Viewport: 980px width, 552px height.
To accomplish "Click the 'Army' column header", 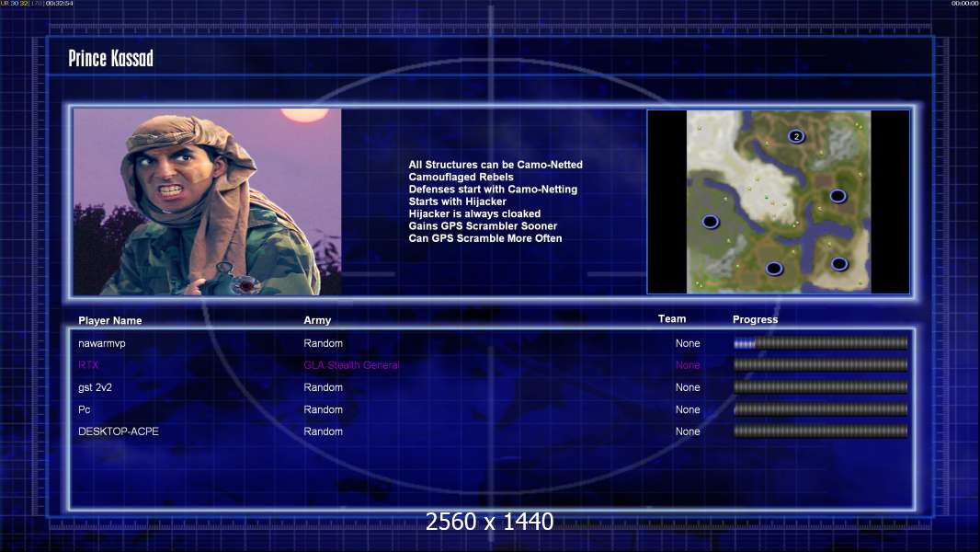I will pyautogui.click(x=317, y=320).
